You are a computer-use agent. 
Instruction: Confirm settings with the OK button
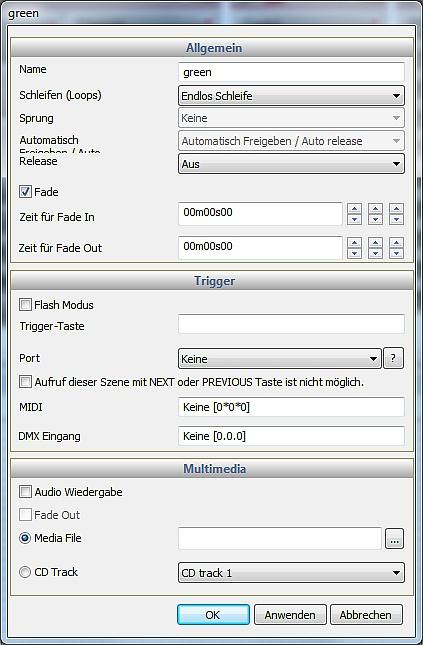(213, 615)
